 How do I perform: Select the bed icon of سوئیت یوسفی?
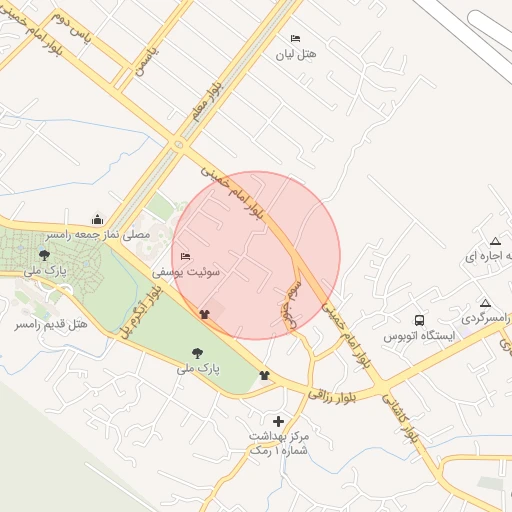[185, 256]
